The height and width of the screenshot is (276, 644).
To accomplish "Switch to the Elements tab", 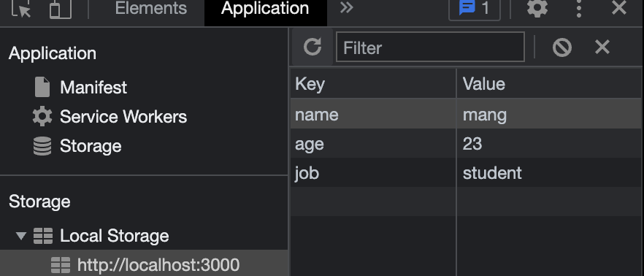I will (x=150, y=8).
